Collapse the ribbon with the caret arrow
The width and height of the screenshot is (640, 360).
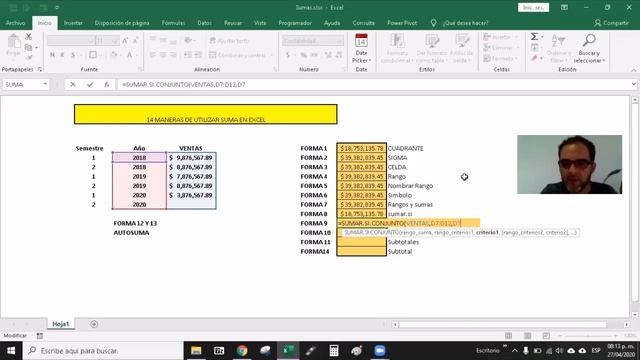coord(633,70)
